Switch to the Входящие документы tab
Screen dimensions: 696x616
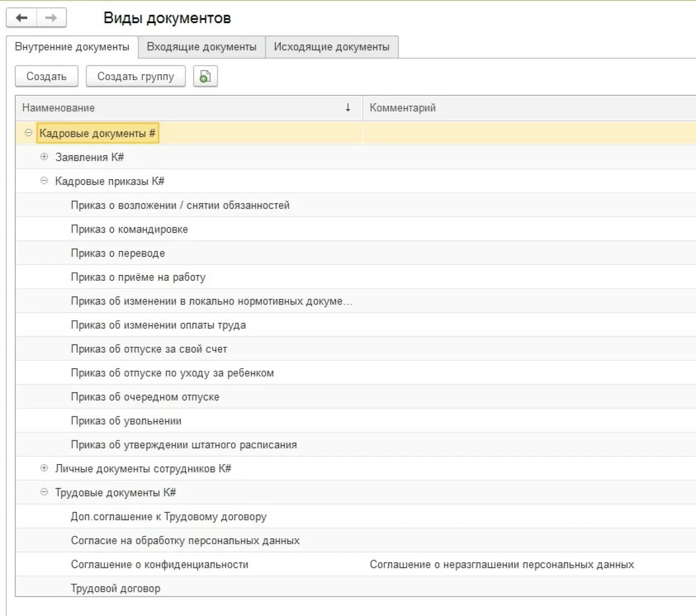pyautogui.click(x=201, y=47)
